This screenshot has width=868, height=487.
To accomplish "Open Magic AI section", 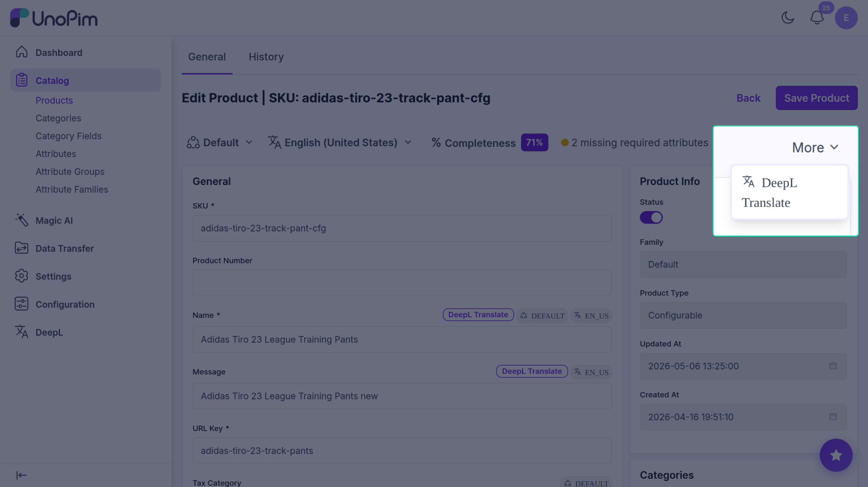I will click(85, 221).
